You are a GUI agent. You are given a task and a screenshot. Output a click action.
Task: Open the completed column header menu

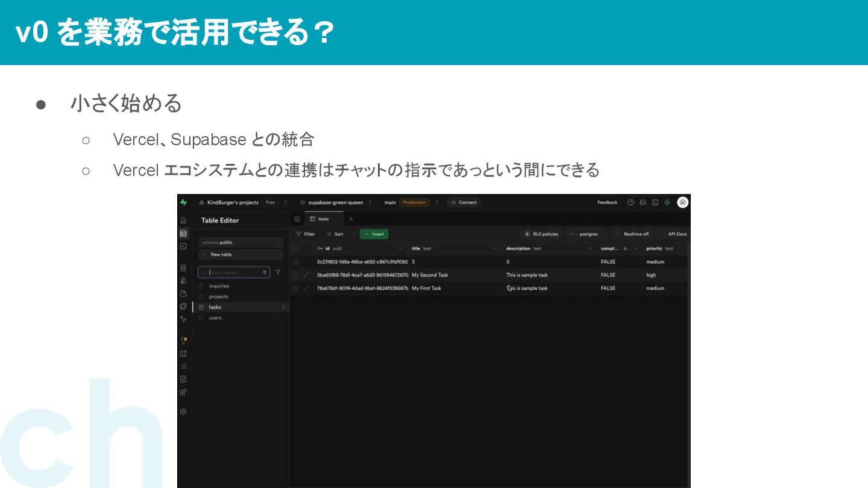point(635,248)
